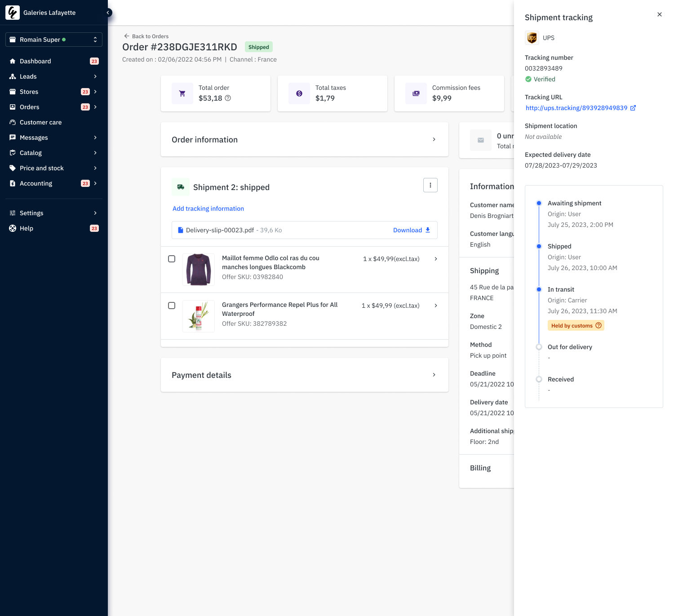Open the Romain Super store switcher dropdown
The height and width of the screenshot is (616, 674).
[54, 40]
